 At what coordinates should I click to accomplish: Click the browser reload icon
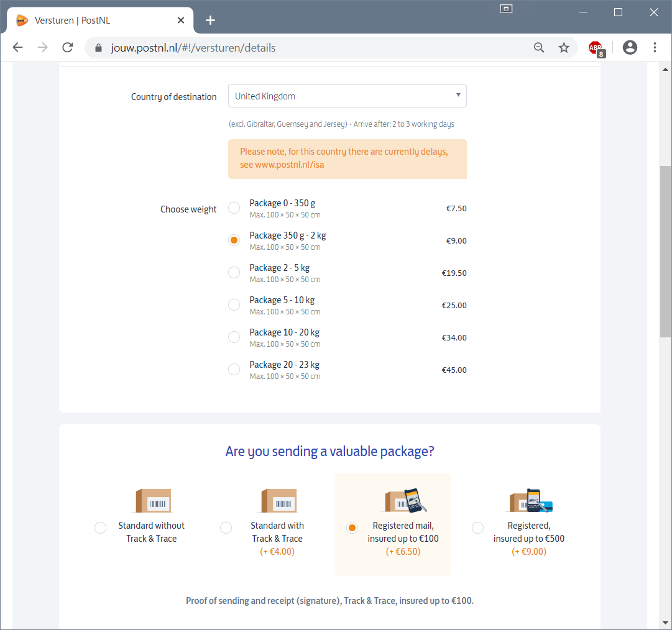click(x=68, y=48)
